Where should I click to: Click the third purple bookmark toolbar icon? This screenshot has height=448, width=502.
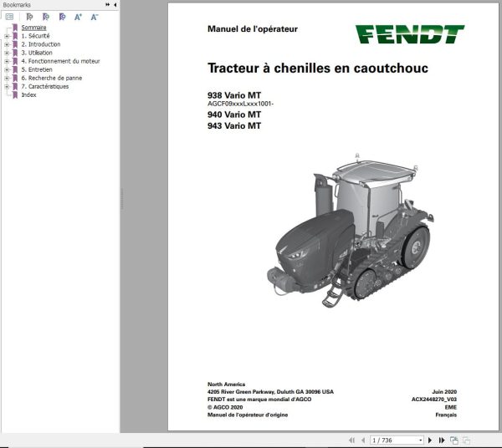tap(63, 17)
